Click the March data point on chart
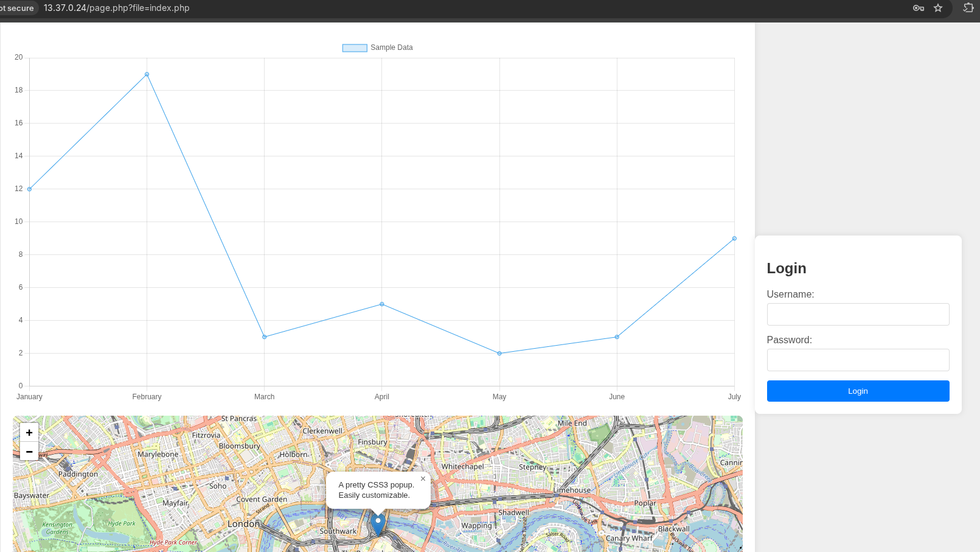Image resolution: width=980 pixels, height=552 pixels. click(x=264, y=337)
